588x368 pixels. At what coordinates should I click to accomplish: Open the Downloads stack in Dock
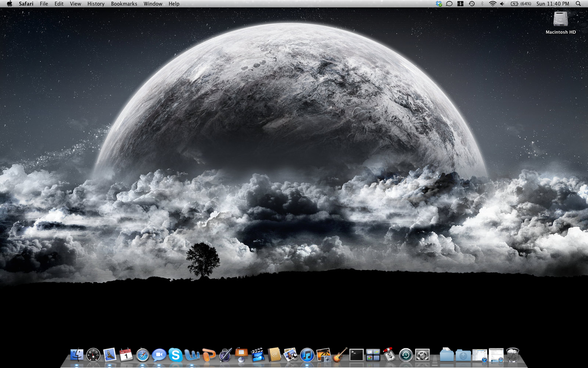tap(463, 355)
